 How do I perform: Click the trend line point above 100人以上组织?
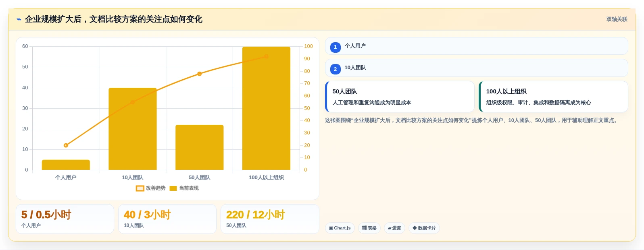[266, 56]
